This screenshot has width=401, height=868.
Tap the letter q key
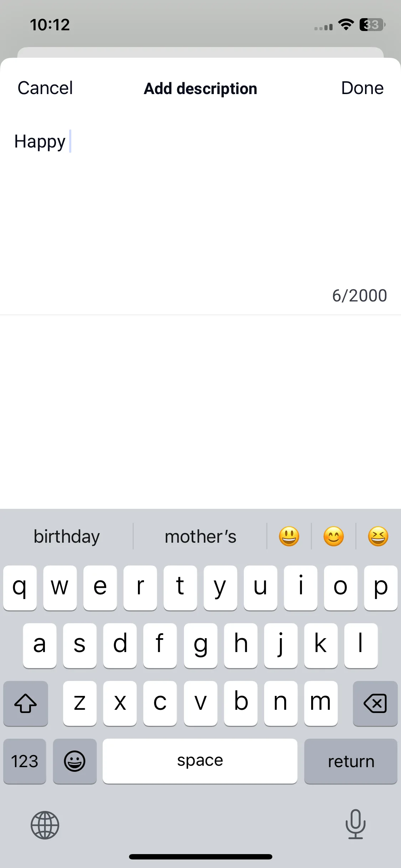pos(20,588)
